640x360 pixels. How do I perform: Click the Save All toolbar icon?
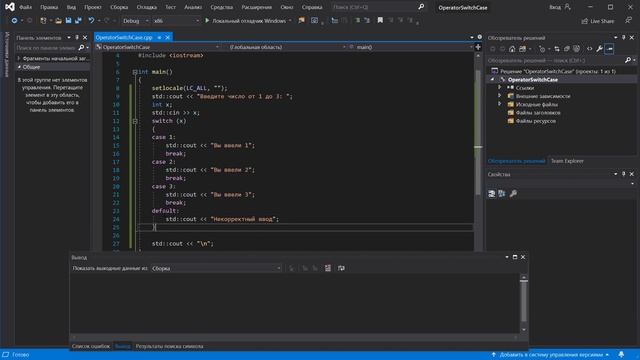tap(78, 20)
